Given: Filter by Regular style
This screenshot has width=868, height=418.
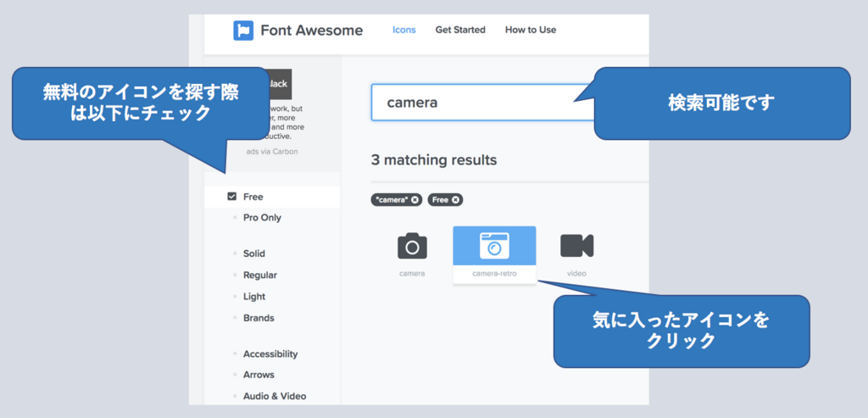Looking at the screenshot, I should 259,276.
